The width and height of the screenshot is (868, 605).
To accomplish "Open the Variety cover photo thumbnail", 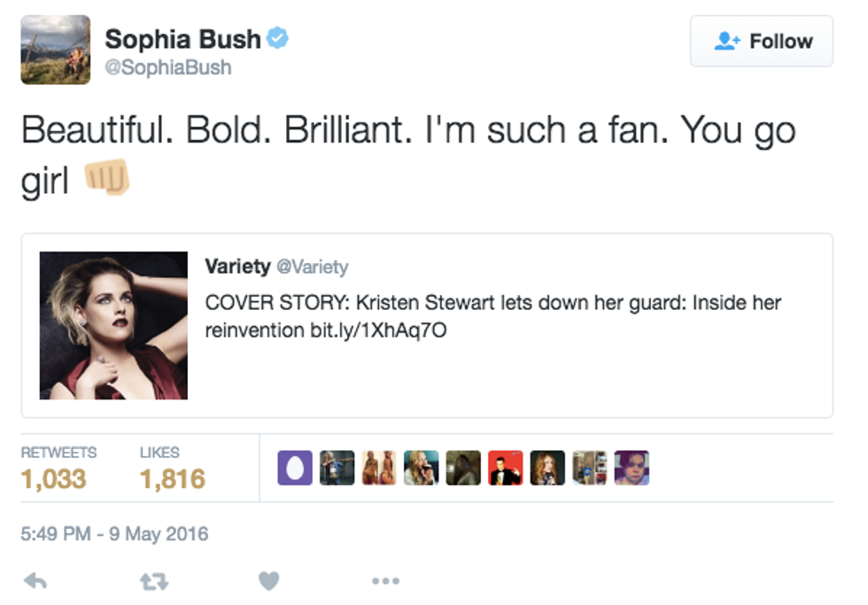I will coord(113,325).
